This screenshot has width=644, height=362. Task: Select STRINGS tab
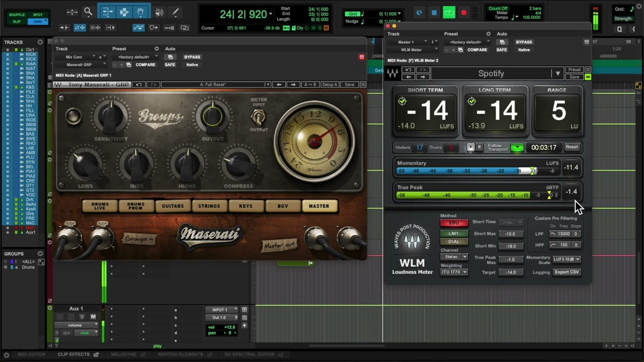click(x=209, y=206)
